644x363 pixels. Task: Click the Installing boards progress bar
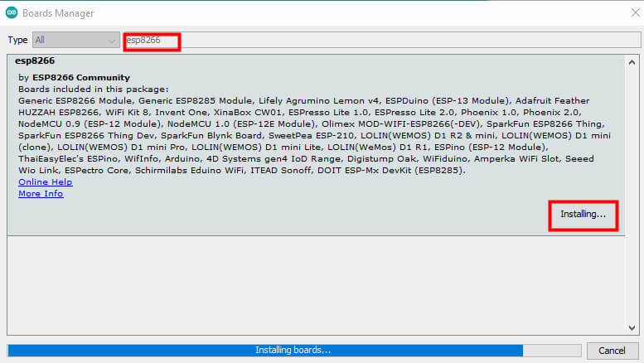click(294, 351)
